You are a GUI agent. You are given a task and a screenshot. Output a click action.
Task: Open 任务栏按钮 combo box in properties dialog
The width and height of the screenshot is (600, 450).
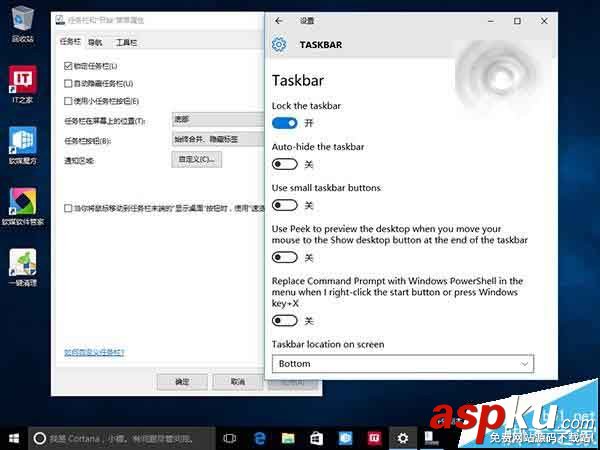click(x=218, y=139)
